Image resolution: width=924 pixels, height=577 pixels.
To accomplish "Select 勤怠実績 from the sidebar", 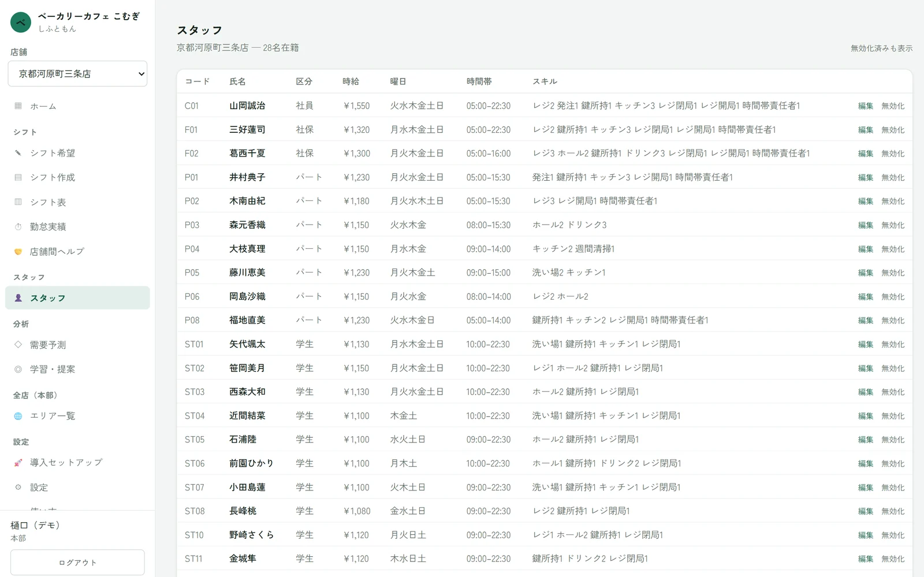I will [77, 227].
